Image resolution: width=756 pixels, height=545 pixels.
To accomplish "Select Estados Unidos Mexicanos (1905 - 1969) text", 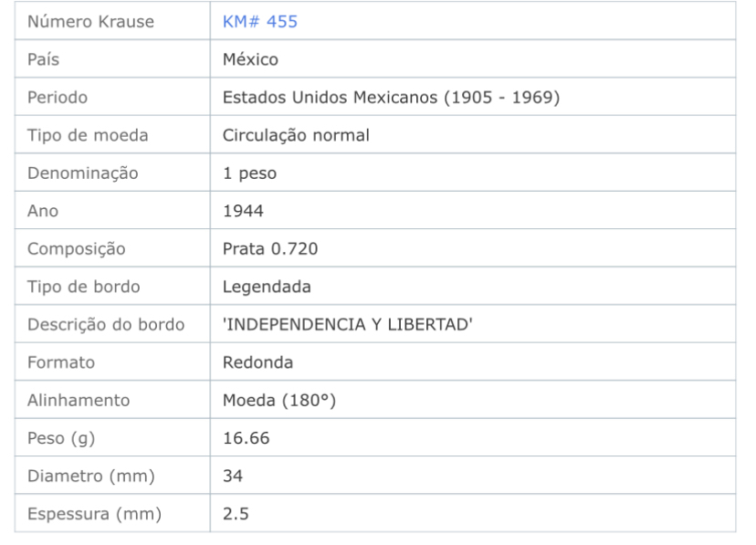I will click(391, 98).
